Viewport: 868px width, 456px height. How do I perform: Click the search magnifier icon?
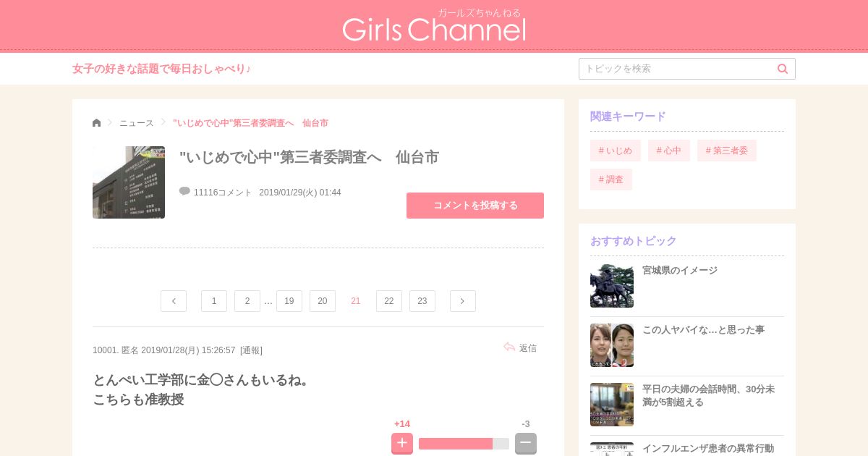pos(783,69)
